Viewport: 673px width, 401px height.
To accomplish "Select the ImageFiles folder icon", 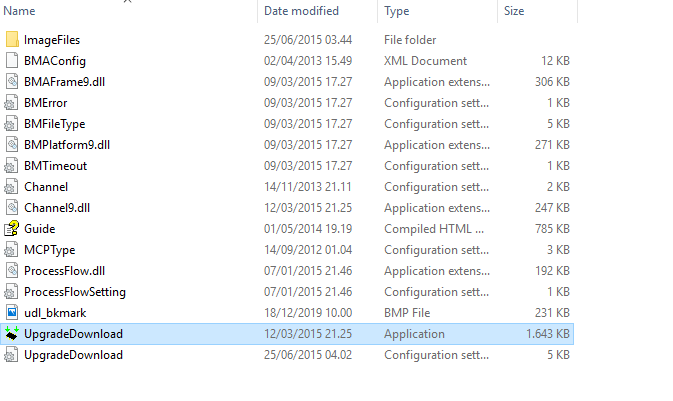I will 12,39.
